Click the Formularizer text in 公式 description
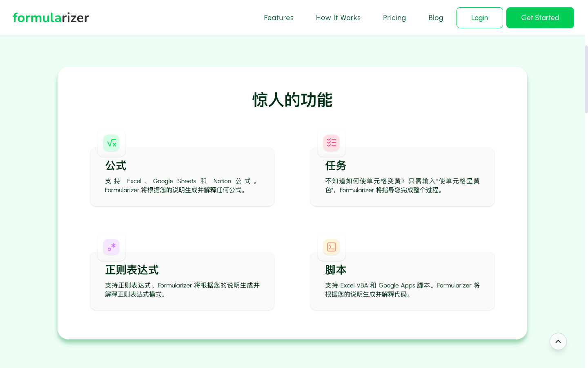The height and width of the screenshot is (368, 588). 122,190
